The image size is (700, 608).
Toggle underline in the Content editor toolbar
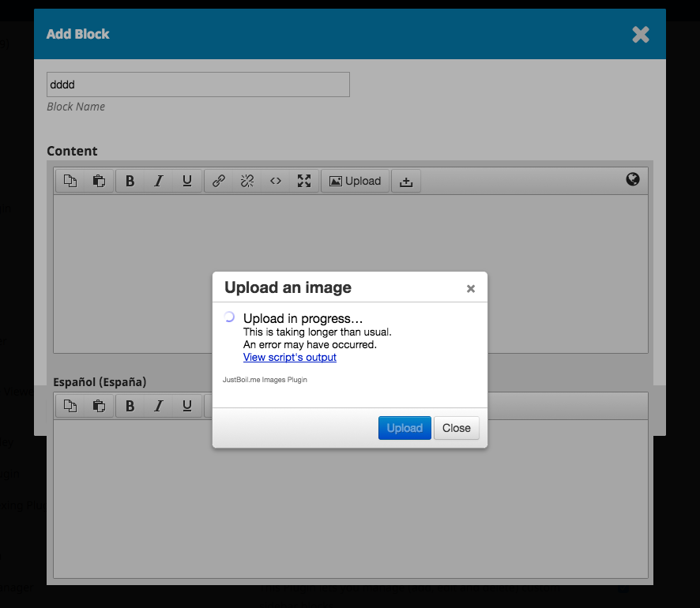point(187,181)
